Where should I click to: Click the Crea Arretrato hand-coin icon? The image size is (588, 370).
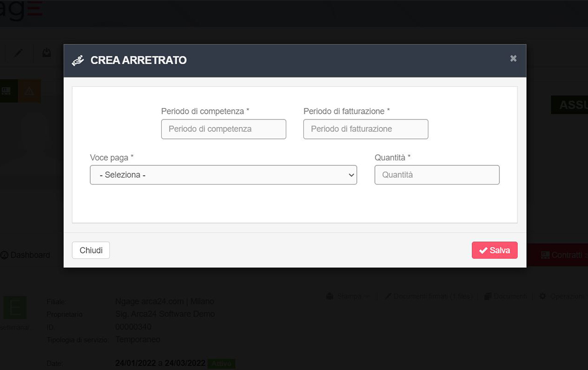click(78, 60)
